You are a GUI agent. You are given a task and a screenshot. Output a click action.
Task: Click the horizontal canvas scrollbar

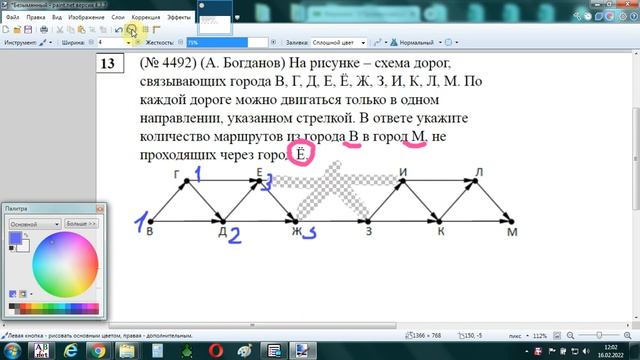pyautogui.click(x=252, y=325)
